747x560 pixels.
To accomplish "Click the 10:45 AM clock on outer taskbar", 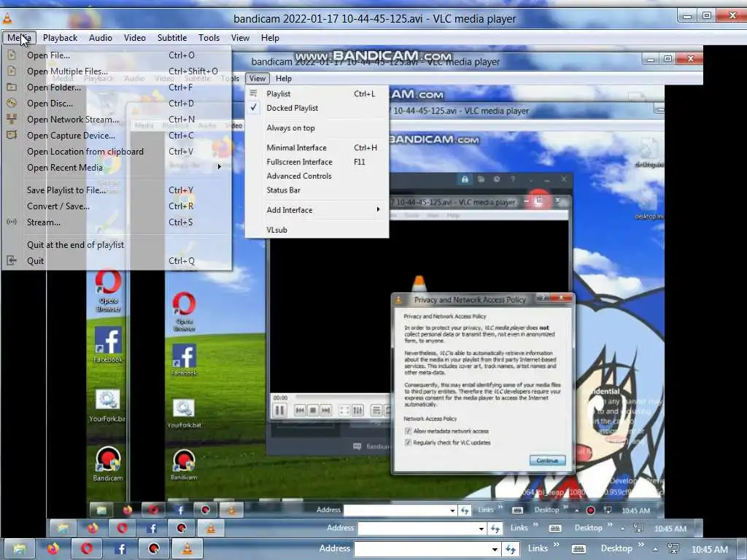I will (x=709, y=549).
